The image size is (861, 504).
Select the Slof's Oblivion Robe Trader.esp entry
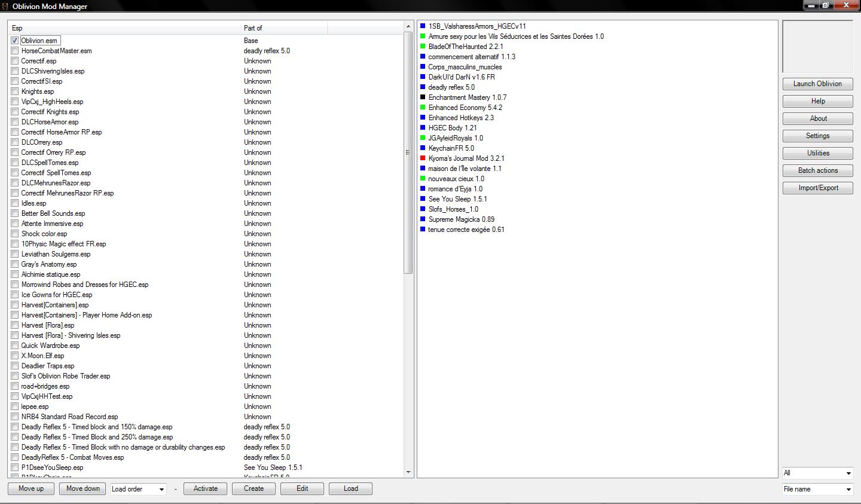coord(66,376)
